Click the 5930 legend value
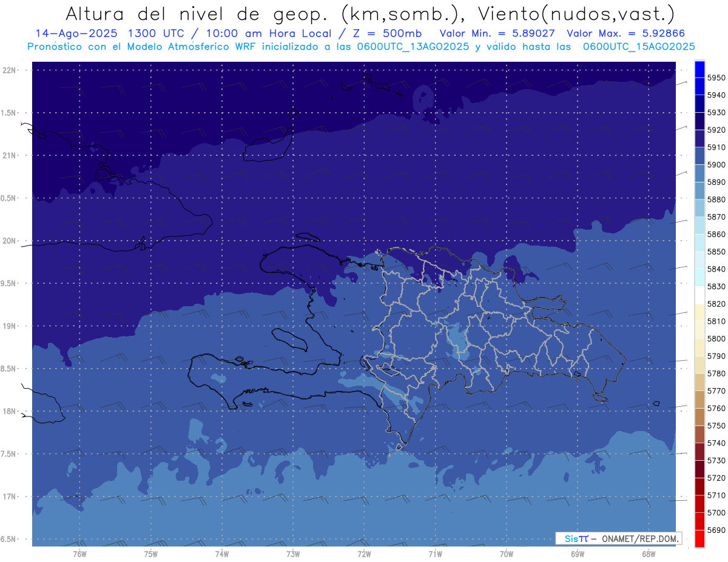Image resolution: width=728 pixels, height=562 pixels. click(x=716, y=113)
